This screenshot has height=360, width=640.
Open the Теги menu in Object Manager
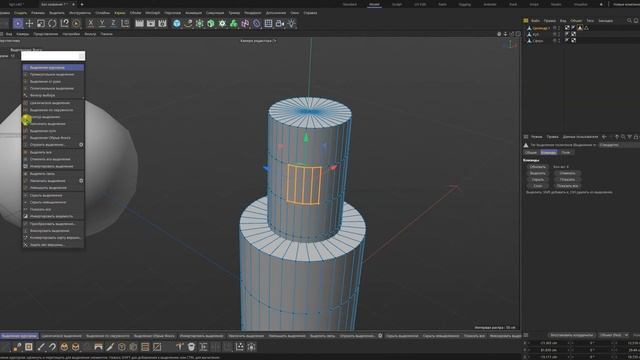pyautogui.click(x=590, y=20)
